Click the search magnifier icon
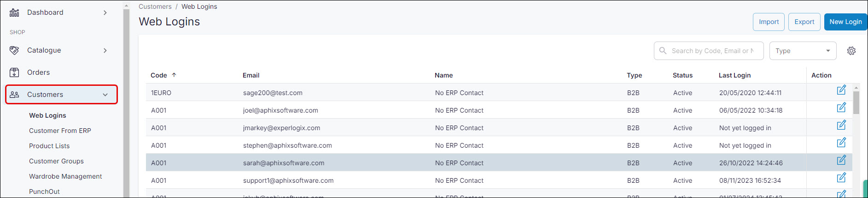Viewport: 868px width, 198px height. pos(663,51)
